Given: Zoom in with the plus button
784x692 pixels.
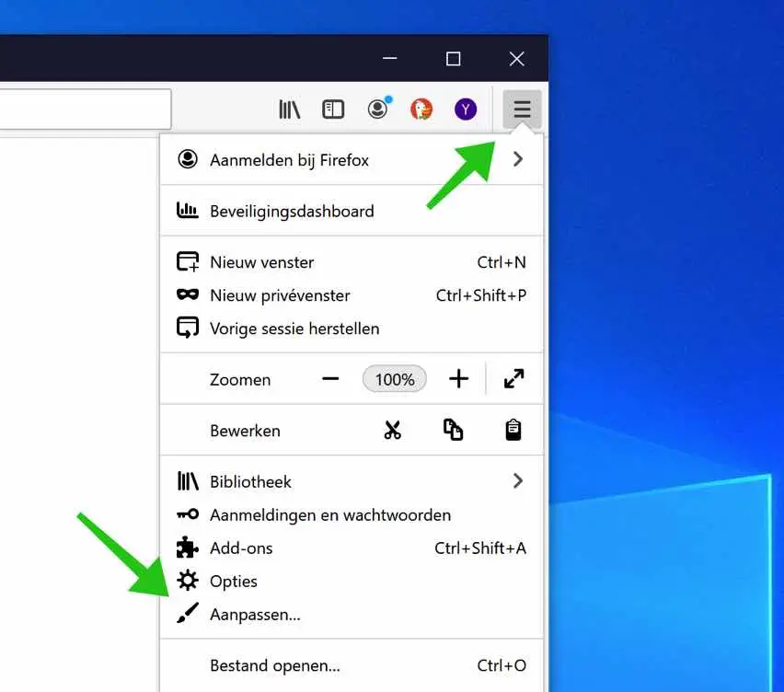Looking at the screenshot, I should point(458,379).
